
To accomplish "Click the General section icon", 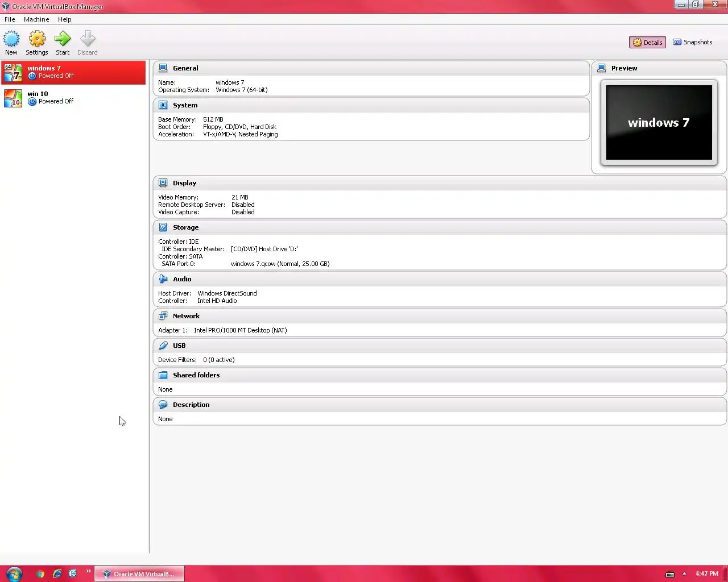I will pyautogui.click(x=163, y=68).
